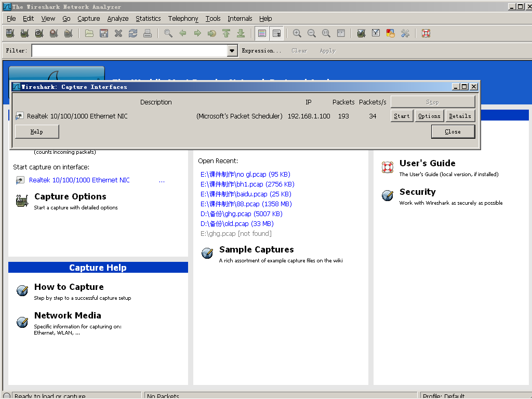Jump to the last packet icon
Image resolution: width=532 pixels, height=399 pixels.
pyautogui.click(x=241, y=33)
